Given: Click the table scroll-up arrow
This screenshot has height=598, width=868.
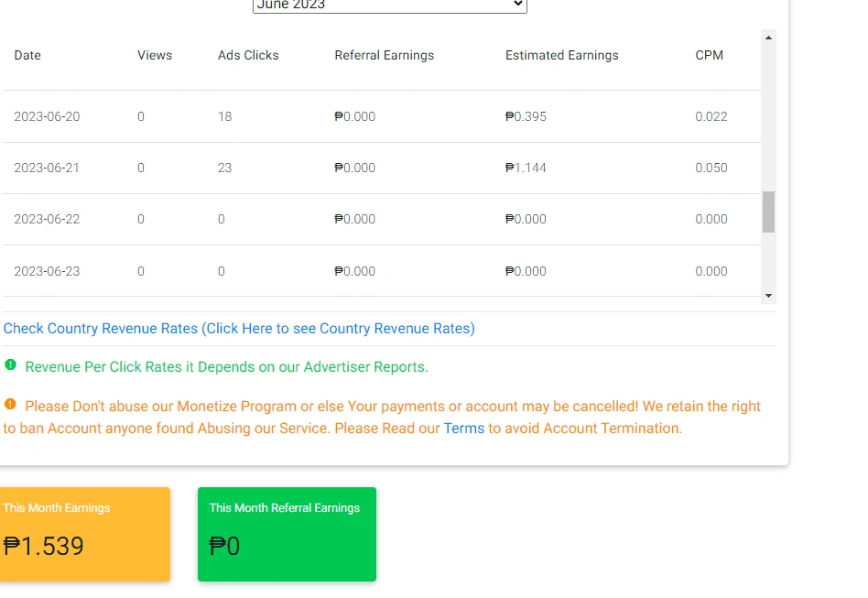Looking at the screenshot, I should (768, 38).
